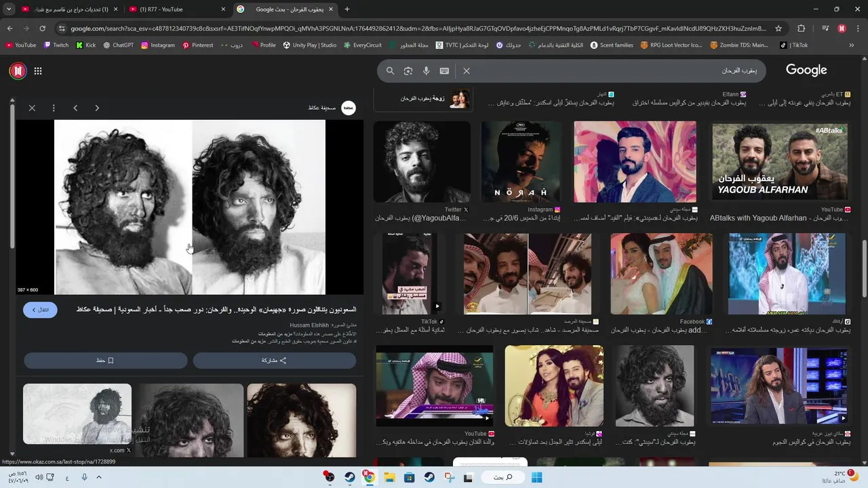
Task: Click the system tray volume icon
Action: (39, 477)
